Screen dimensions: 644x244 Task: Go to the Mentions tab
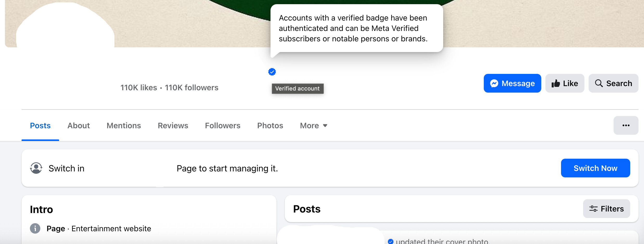(124, 126)
